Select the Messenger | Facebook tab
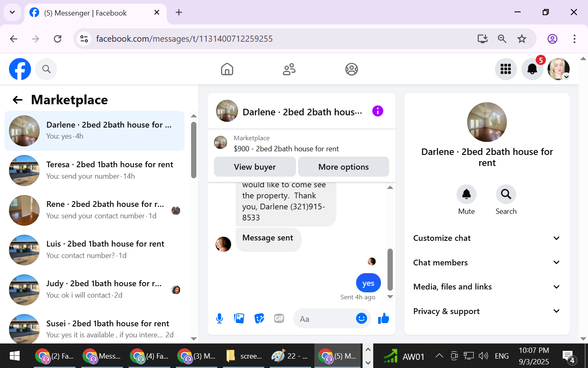Image resolution: width=588 pixels, height=368 pixels. (96, 13)
